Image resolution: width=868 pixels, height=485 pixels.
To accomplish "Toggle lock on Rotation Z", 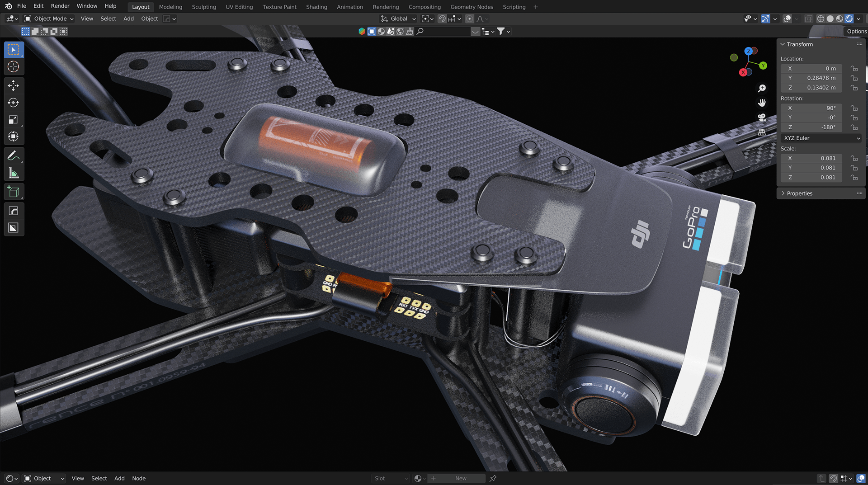I will click(x=854, y=127).
